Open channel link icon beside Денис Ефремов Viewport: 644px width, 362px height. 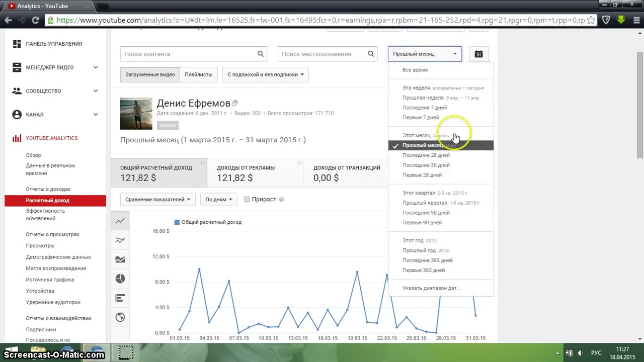(235, 103)
